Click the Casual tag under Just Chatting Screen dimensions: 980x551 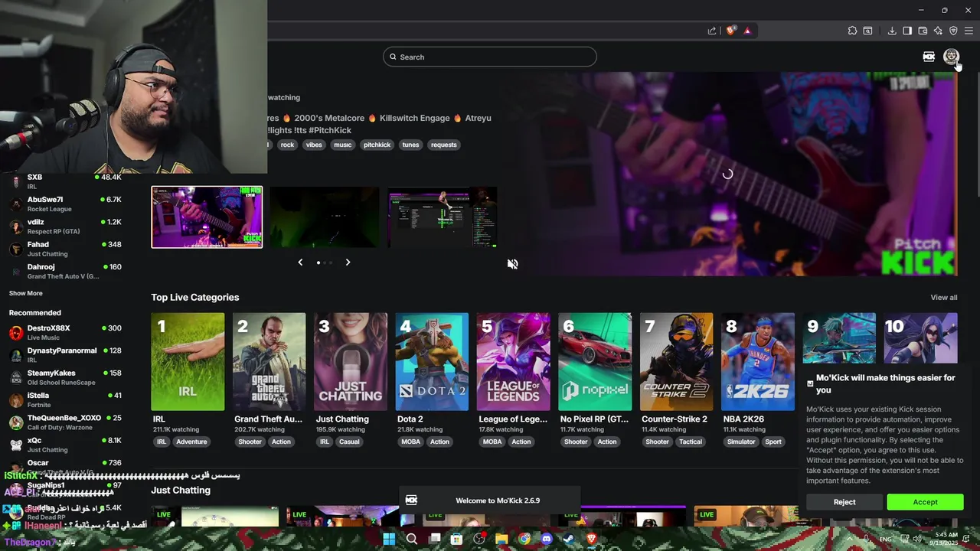(349, 442)
